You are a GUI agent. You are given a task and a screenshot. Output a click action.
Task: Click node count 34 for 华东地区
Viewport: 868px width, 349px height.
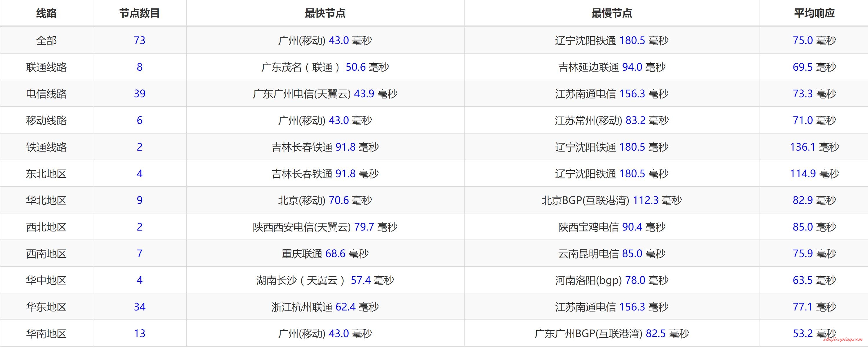139,307
